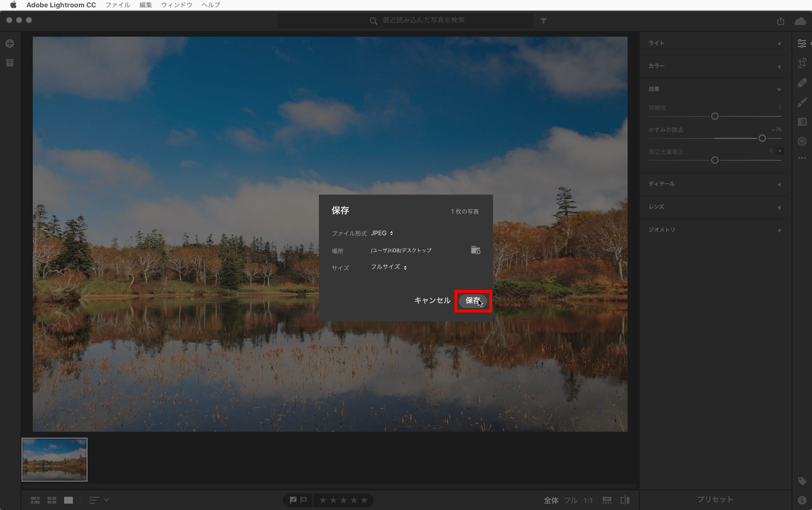Set zoom to 全体 fit view

coord(551,500)
